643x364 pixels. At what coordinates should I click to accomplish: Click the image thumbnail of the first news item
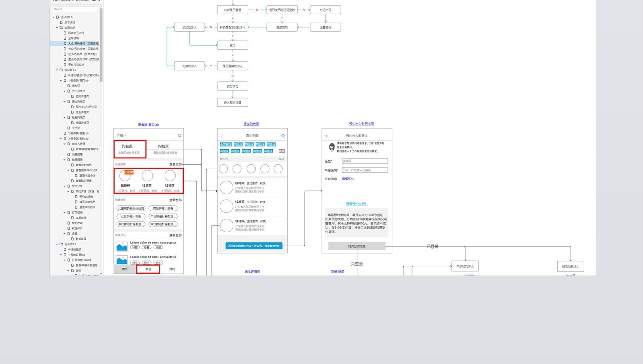pos(122,246)
